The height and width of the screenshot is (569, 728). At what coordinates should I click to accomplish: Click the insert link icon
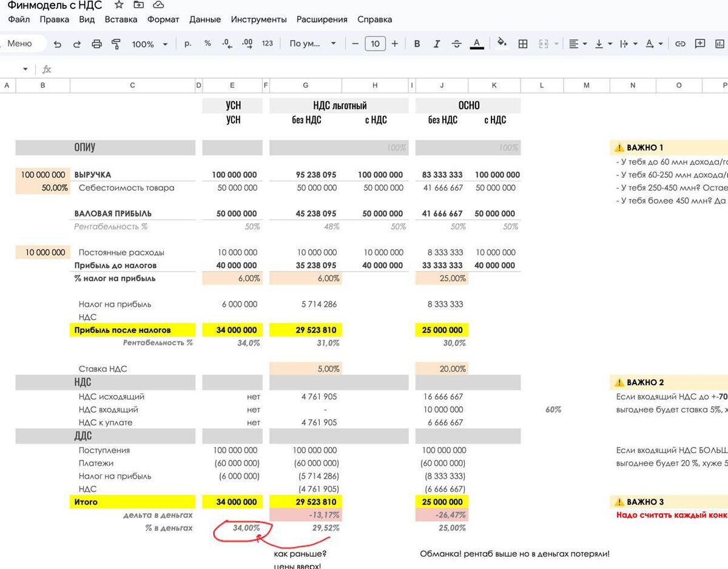click(680, 44)
